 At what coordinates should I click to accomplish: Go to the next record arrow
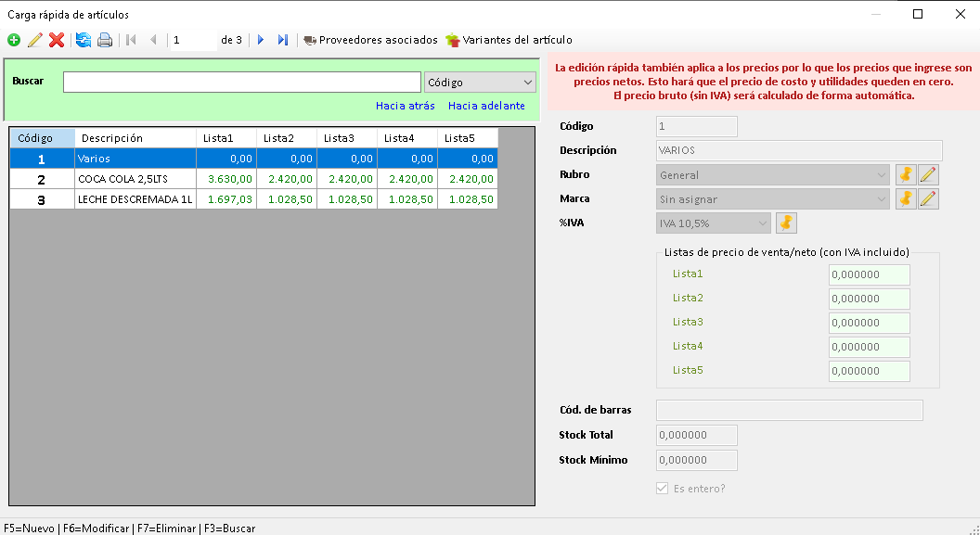pyautogui.click(x=261, y=40)
